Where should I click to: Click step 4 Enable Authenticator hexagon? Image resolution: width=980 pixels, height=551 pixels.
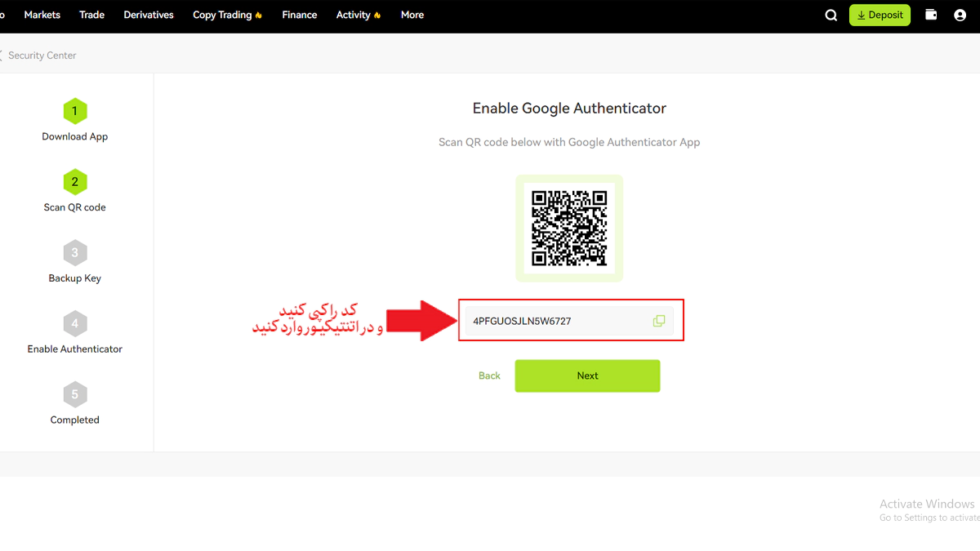tap(74, 324)
